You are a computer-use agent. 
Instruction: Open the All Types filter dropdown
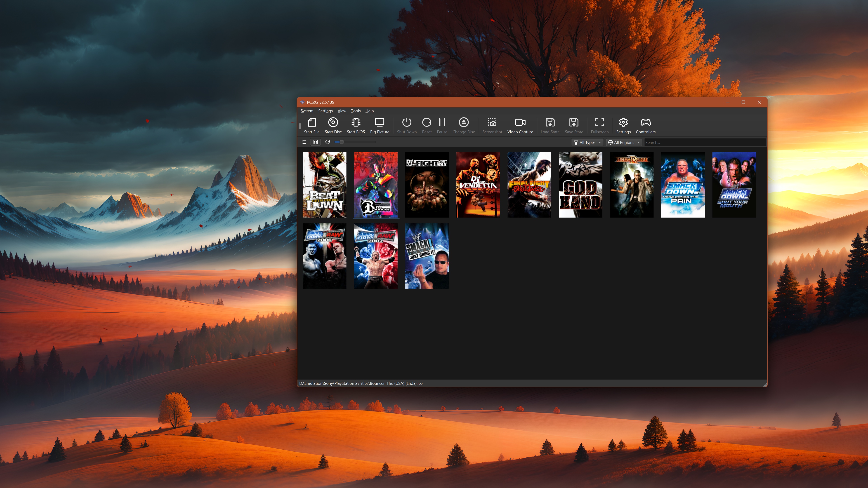587,143
